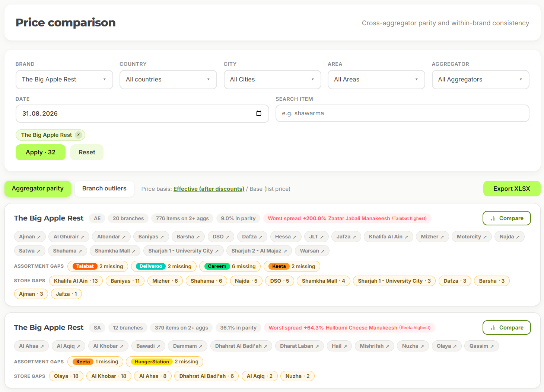Click the Worst spread +64.3% Halloumi Cheese Manakeesh badge
544x392 pixels.
350,328
